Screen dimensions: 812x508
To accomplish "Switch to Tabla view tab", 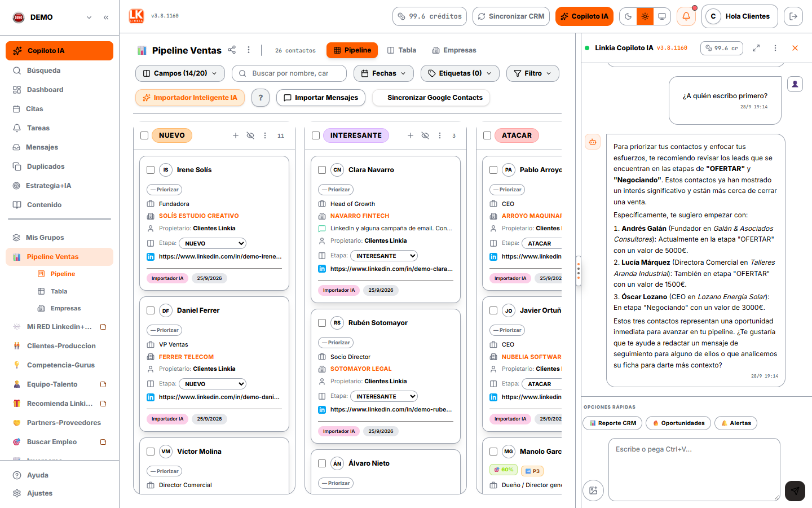I will pyautogui.click(x=402, y=50).
